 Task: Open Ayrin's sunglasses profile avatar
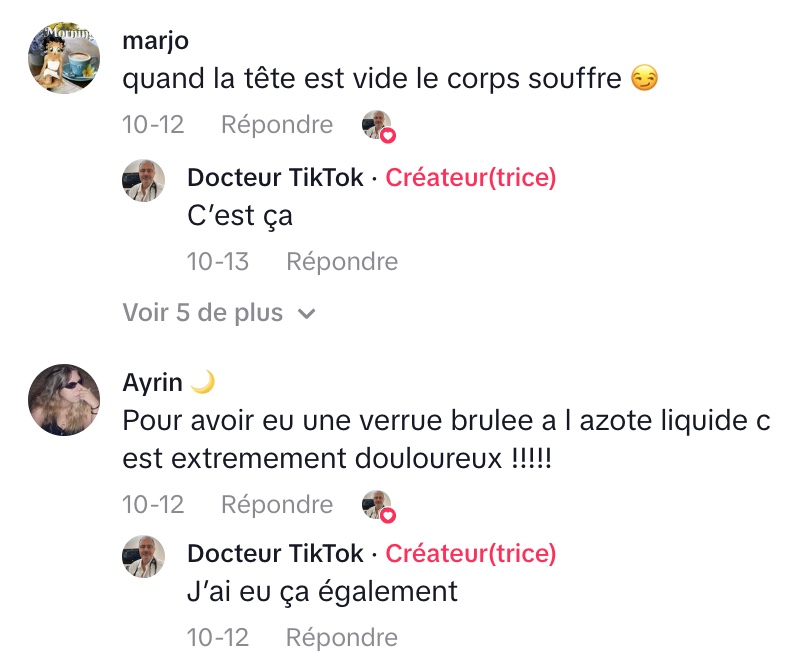coord(64,400)
